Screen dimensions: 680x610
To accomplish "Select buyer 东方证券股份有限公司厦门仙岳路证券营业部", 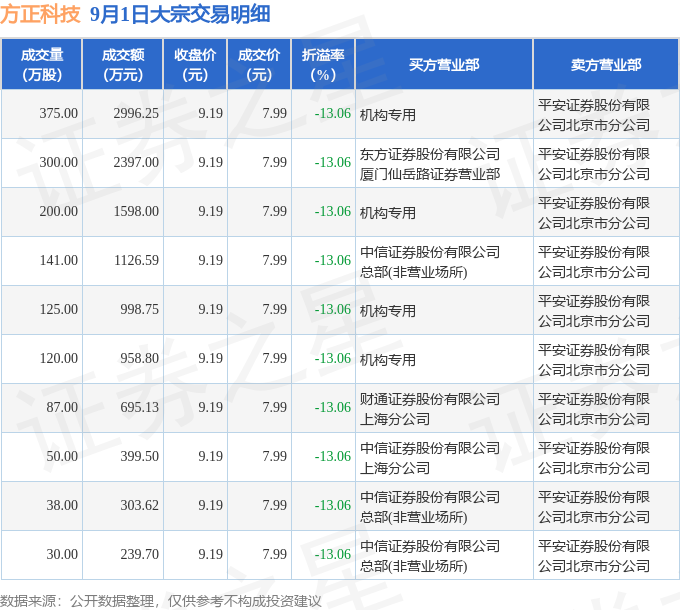I will pos(430,163).
